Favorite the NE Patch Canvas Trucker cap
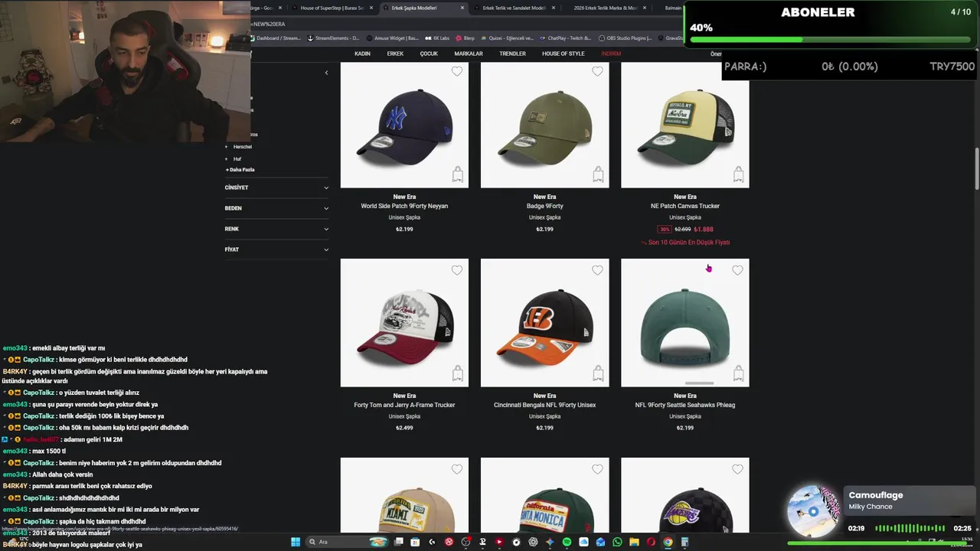The image size is (980, 551). click(x=737, y=71)
